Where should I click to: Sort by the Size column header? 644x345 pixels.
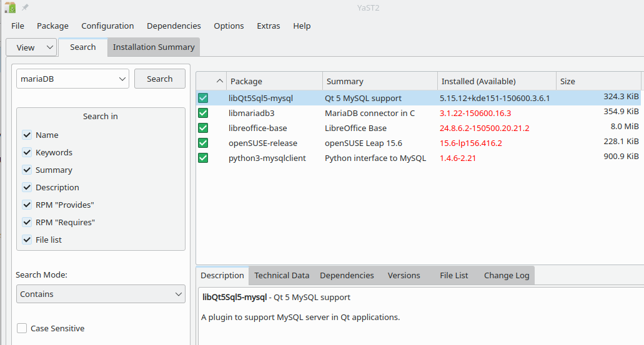pos(598,81)
